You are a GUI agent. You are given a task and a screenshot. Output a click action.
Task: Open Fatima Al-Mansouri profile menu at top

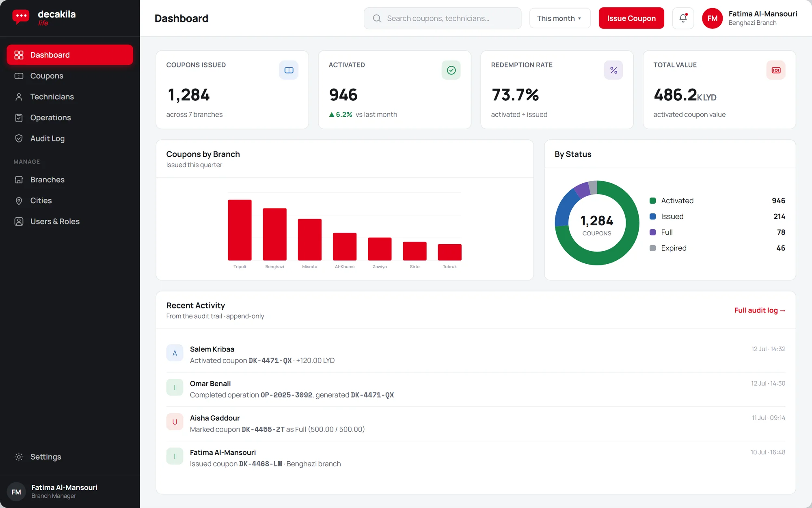pos(750,18)
